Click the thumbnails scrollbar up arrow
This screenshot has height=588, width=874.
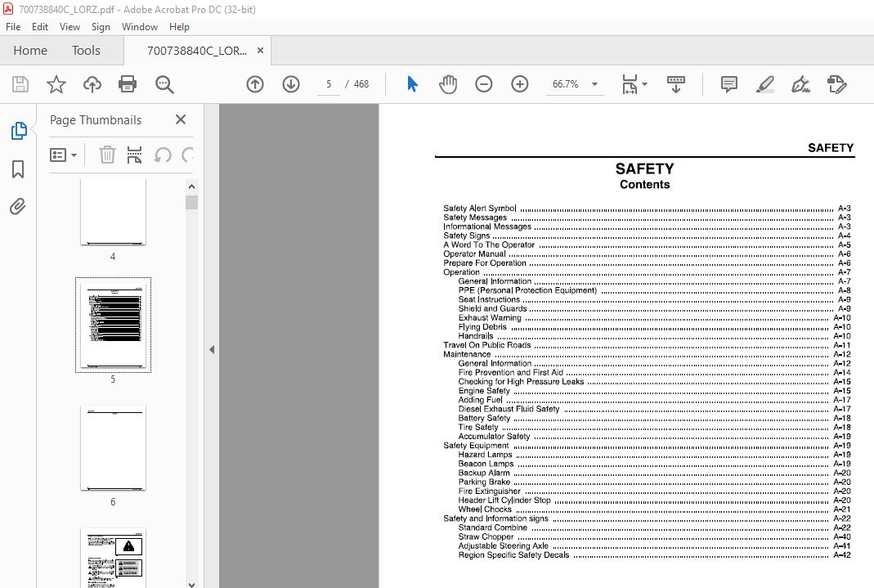click(x=192, y=186)
